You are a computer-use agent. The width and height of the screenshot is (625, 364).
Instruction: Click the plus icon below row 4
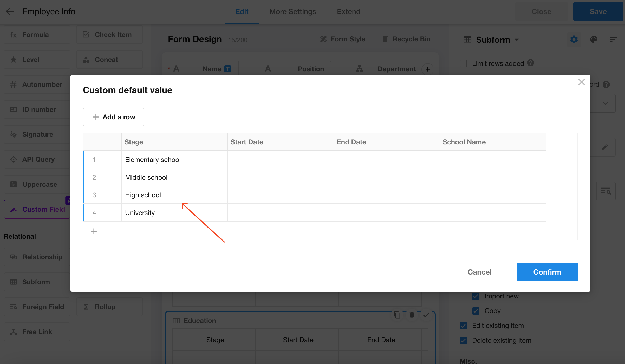pyautogui.click(x=94, y=231)
